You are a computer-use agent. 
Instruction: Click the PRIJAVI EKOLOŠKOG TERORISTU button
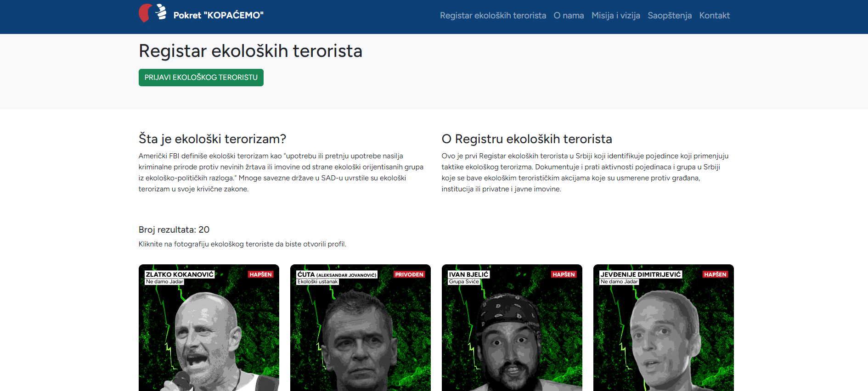pos(201,78)
